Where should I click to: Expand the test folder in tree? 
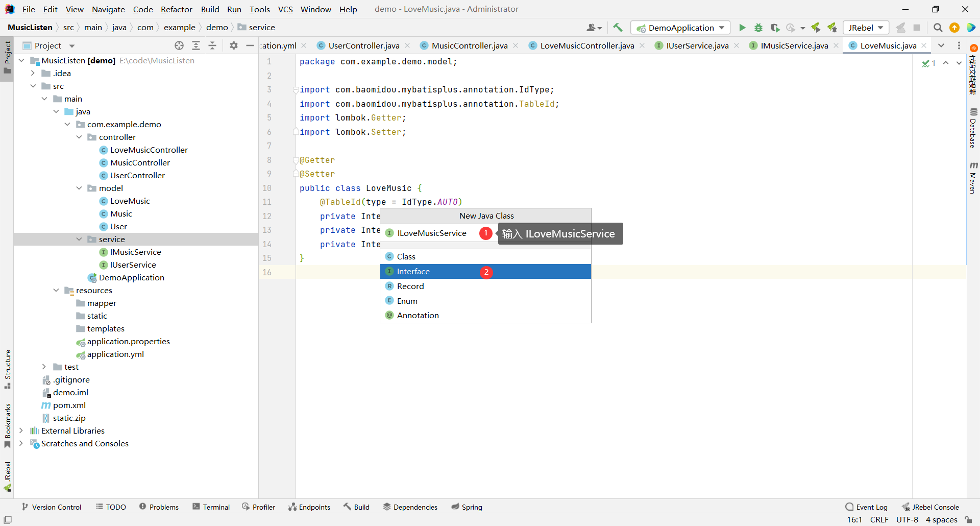tap(44, 367)
